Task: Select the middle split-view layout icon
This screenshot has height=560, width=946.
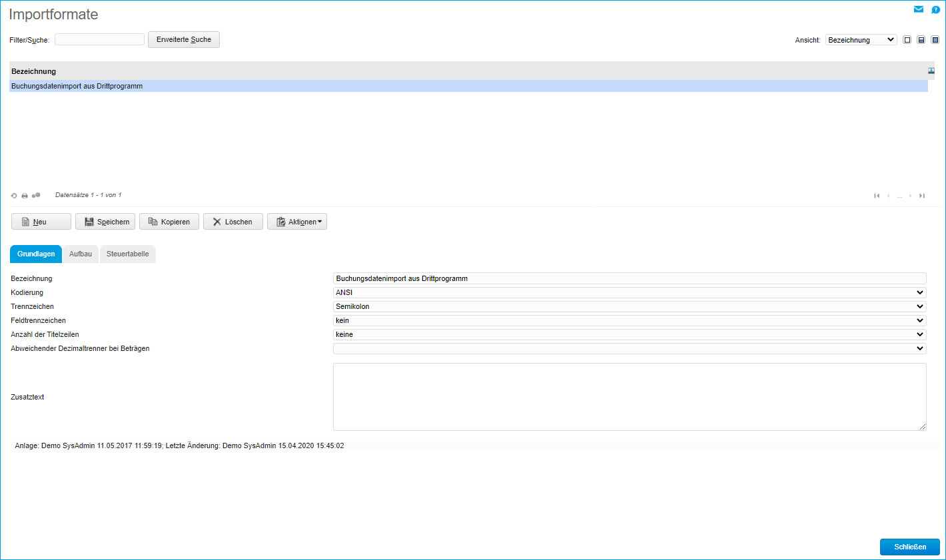Action: (921, 39)
